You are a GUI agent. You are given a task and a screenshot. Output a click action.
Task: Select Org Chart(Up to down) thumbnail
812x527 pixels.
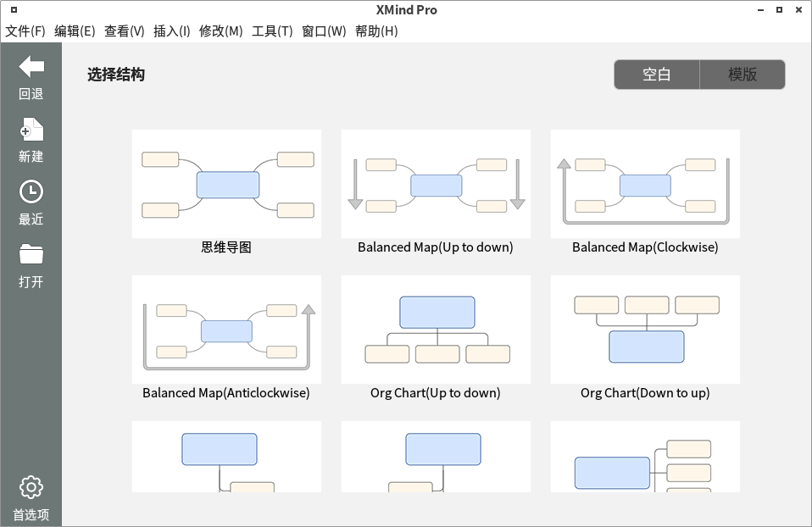tap(436, 330)
